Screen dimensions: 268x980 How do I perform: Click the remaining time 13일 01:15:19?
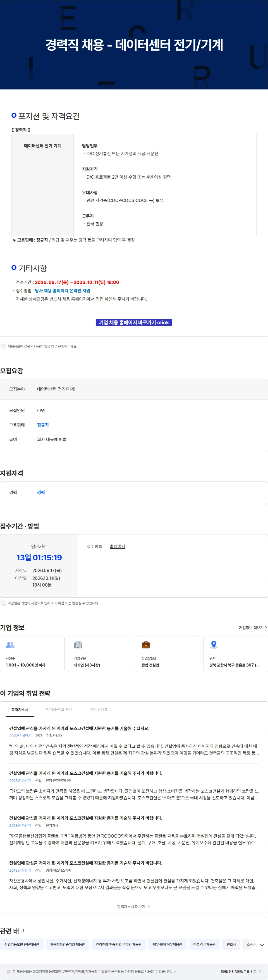(39, 557)
